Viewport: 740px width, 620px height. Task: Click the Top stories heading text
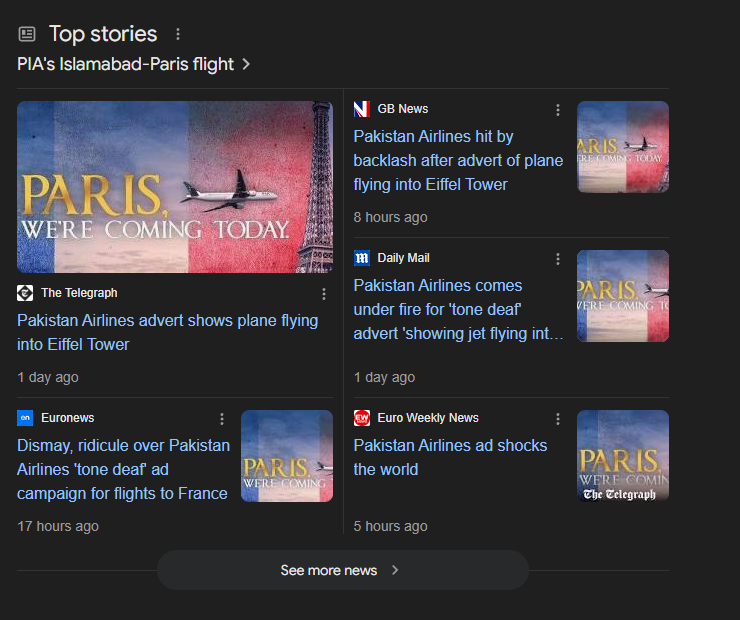click(x=103, y=34)
